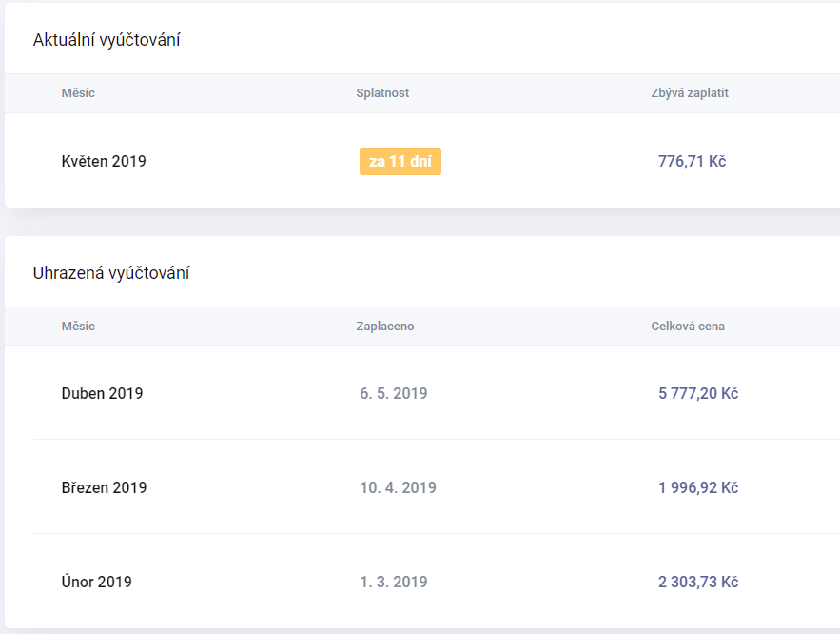Click the 5 777,20 Kč total price
The image size is (840, 634).
coord(698,393)
